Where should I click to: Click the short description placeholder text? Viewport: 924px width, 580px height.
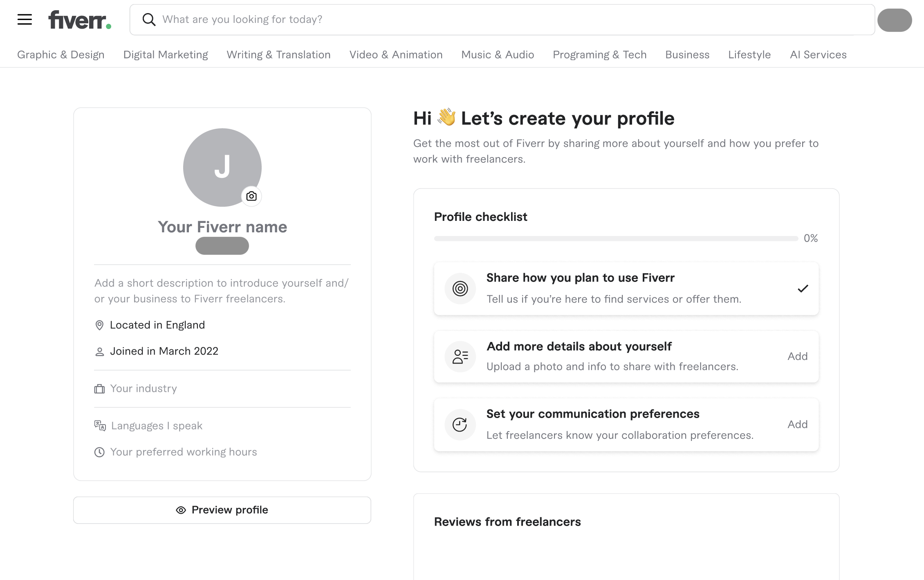click(x=221, y=291)
